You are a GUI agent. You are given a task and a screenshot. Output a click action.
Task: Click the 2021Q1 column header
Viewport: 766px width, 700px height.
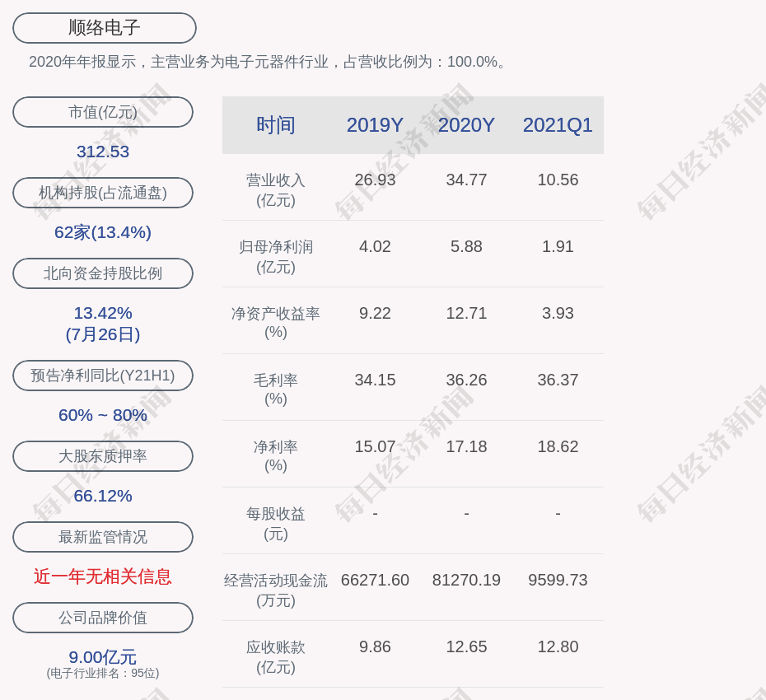point(558,125)
